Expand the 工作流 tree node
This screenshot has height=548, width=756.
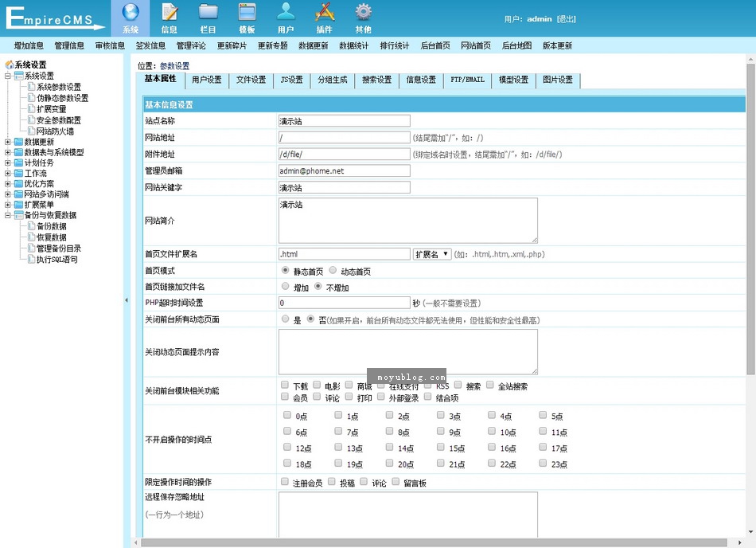(8, 174)
